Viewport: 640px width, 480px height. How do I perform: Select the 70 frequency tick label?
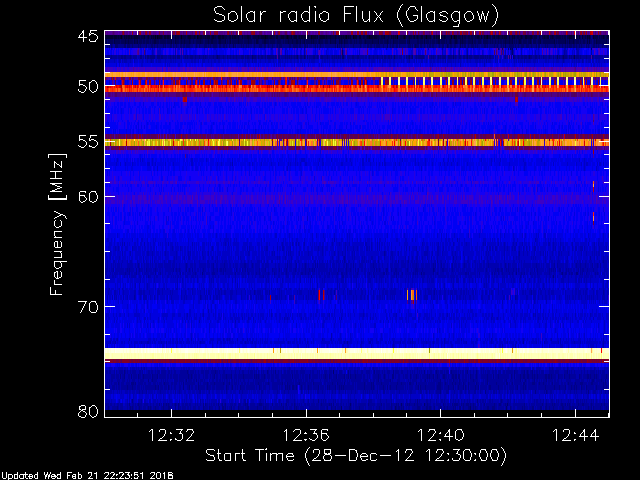pyautogui.click(x=88, y=307)
